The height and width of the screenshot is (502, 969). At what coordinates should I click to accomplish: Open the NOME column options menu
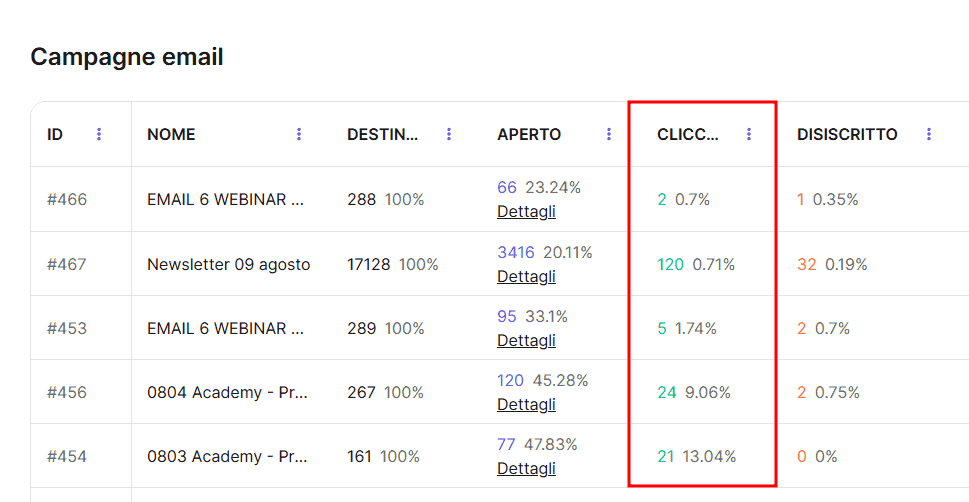point(299,134)
